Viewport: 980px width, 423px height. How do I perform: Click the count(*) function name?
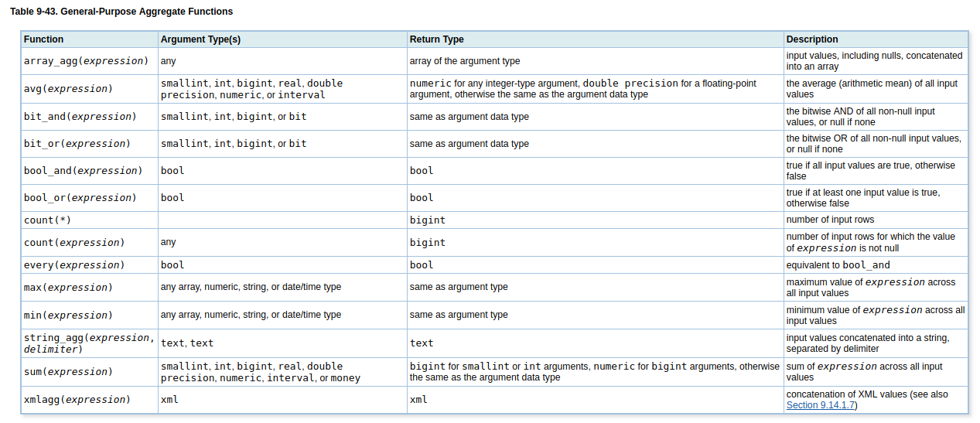tap(47, 220)
